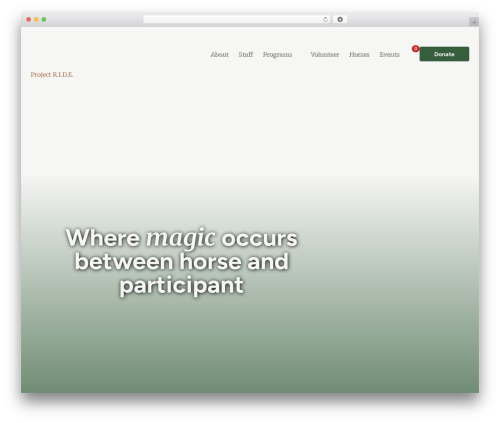
Task: Click the round icon button beside the address bar
Action: 340,19
